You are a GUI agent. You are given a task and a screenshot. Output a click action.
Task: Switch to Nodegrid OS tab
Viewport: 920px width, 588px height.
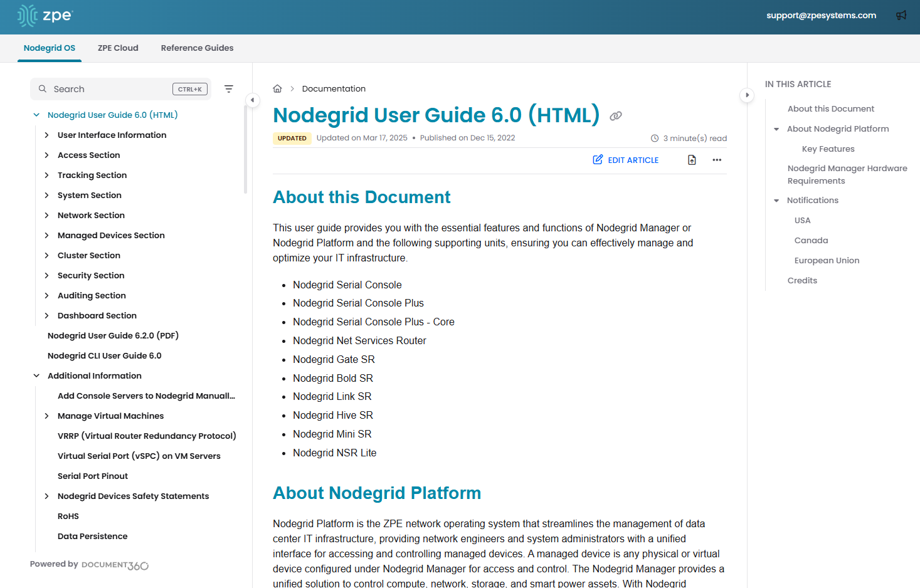50,48
